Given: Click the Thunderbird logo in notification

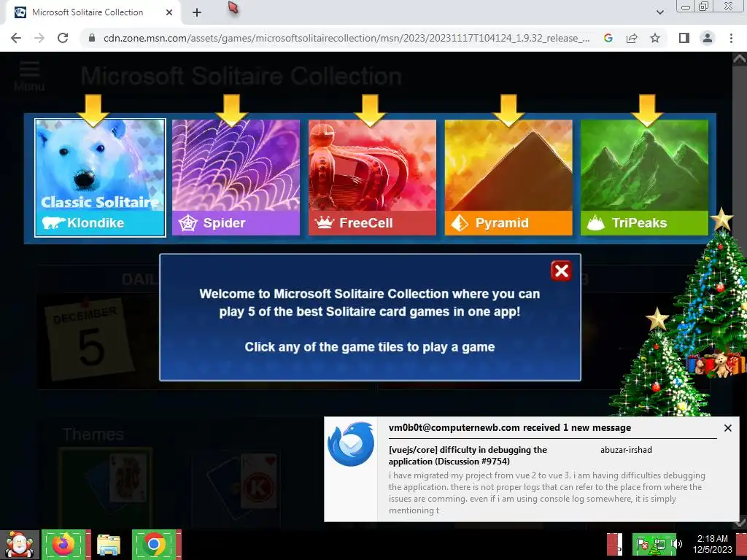Looking at the screenshot, I should [x=351, y=444].
